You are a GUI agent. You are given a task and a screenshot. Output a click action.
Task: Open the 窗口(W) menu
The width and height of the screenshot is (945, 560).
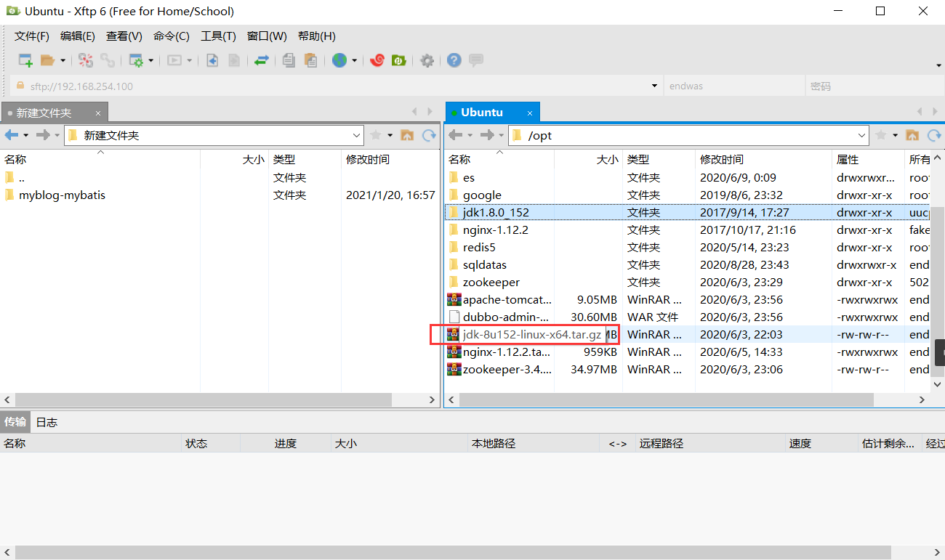pyautogui.click(x=267, y=36)
